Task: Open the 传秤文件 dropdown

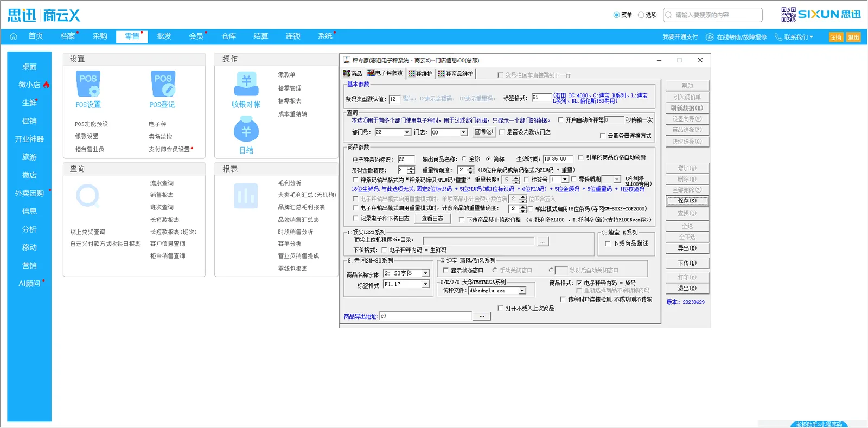Action: click(x=522, y=291)
